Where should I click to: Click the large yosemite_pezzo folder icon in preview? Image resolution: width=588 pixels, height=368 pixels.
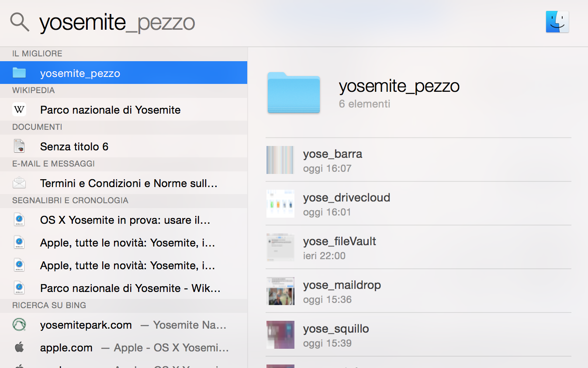point(294,93)
